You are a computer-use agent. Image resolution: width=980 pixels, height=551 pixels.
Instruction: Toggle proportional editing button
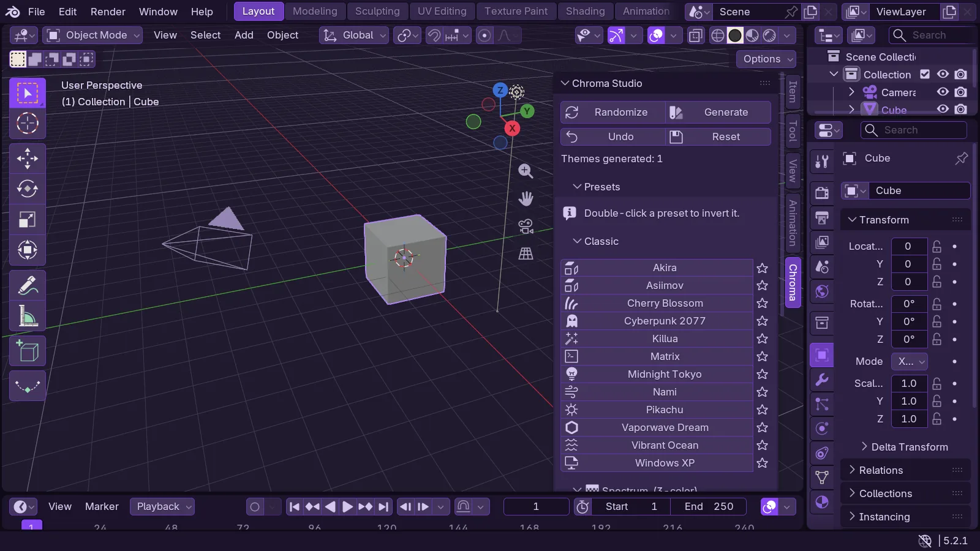pos(484,36)
